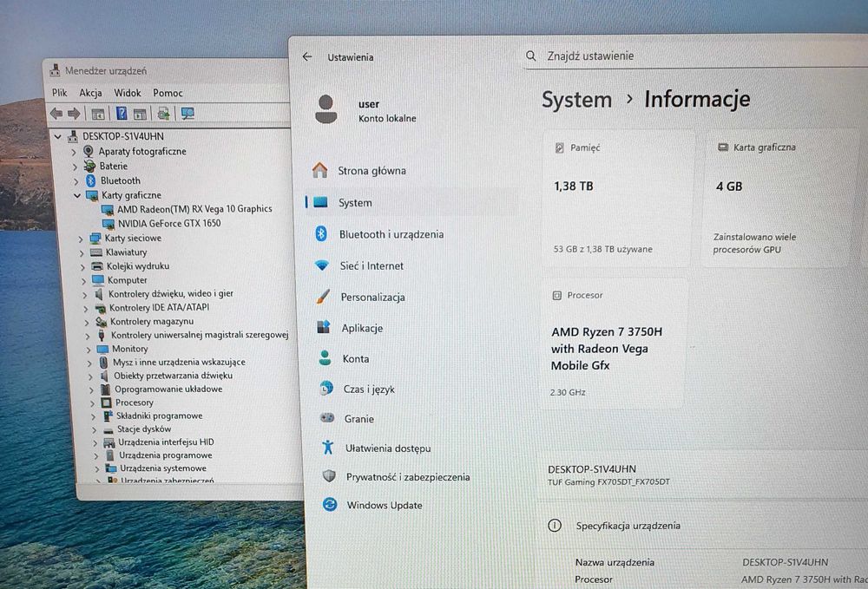
Task: Click the Zainstalowano wiele procesorów GPU text
Action: pos(754,243)
